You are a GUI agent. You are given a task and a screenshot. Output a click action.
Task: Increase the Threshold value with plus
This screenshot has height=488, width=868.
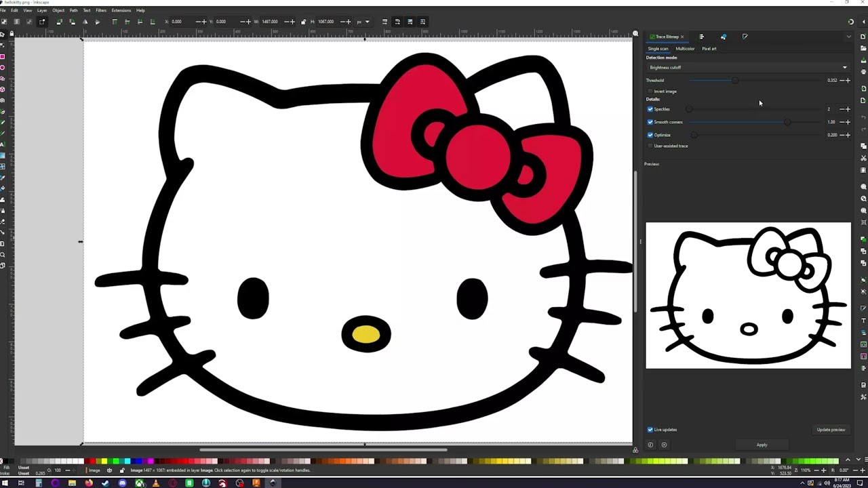(848, 81)
